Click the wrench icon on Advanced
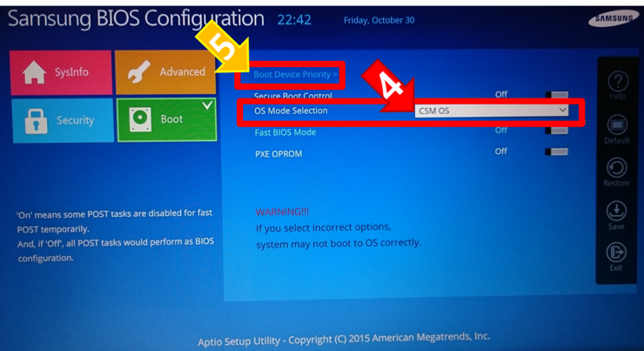Image resolution: width=644 pixels, height=351 pixels. pyautogui.click(x=138, y=72)
